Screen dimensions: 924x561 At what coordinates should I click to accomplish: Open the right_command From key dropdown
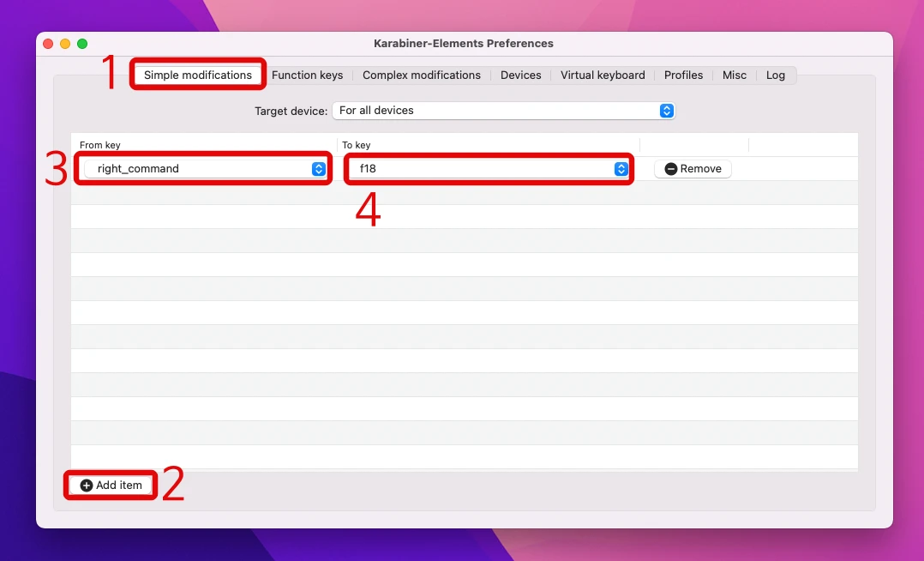[205, 169]
